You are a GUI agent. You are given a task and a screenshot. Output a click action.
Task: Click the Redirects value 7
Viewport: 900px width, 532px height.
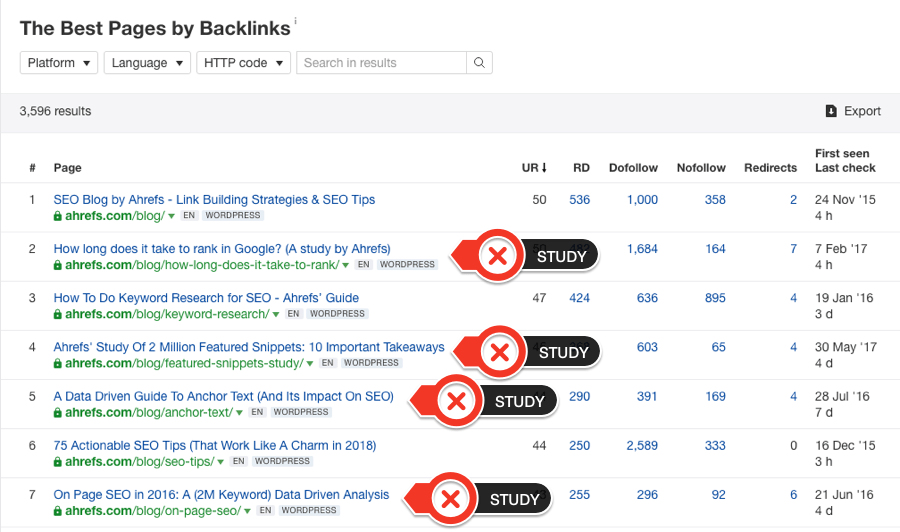(x=793, y=248)
